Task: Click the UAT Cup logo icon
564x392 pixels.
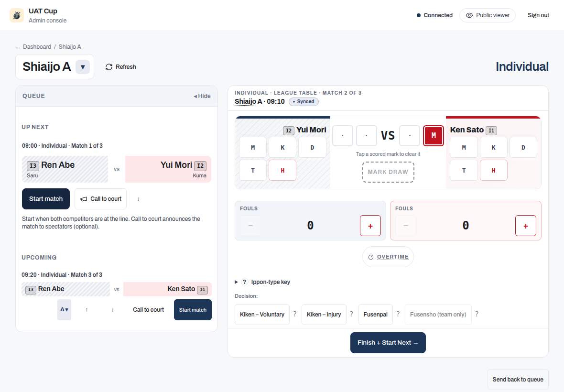Action: [x=17, y=15]
